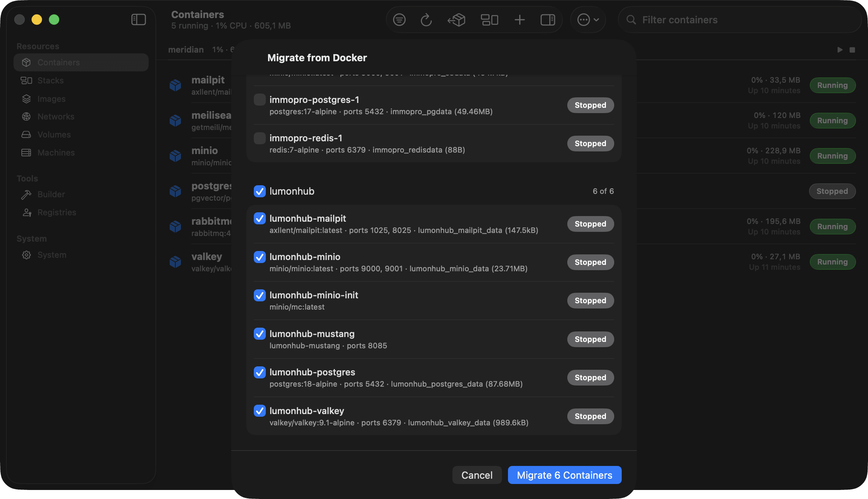This screenshot has width=868, height=499.
Task: Open Networks in the sidebar
Action: pos(81,116)
